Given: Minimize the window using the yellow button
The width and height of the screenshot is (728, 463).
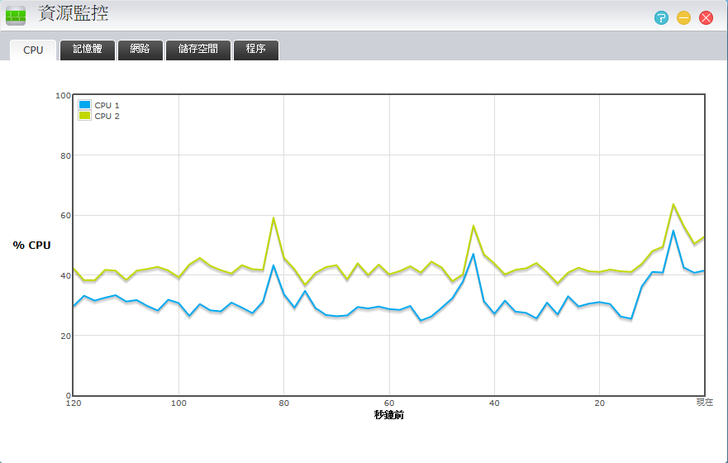Looking at the screenshot, I should (683, 18).
